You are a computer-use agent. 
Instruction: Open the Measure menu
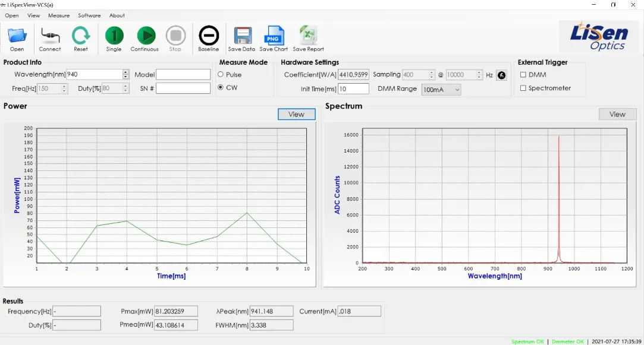point(58,15)
